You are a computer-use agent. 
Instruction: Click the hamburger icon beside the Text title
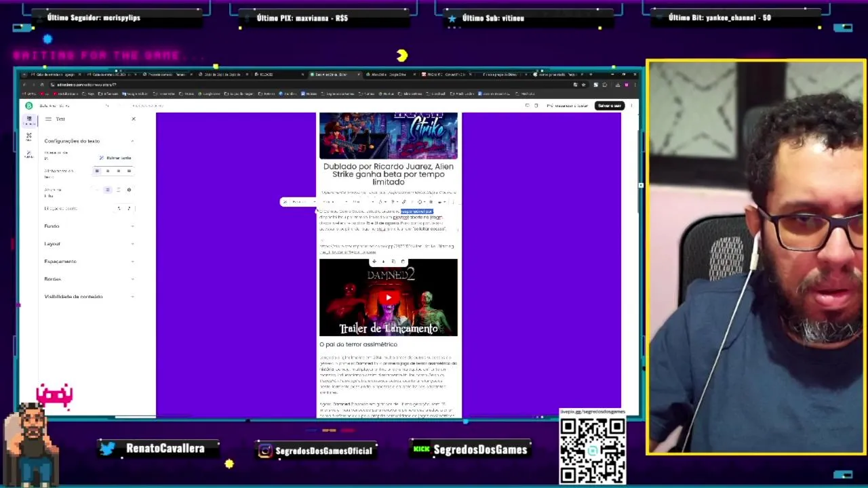coord(48,119)
